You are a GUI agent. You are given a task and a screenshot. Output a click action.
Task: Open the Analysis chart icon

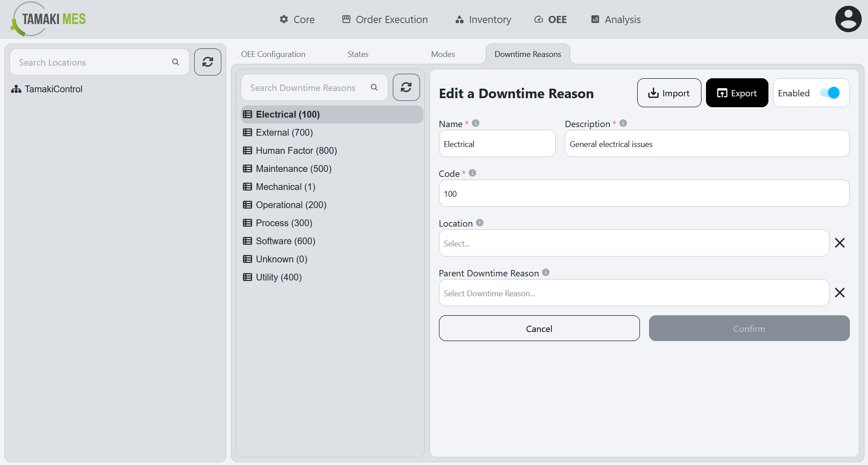(x=594, y=19)
